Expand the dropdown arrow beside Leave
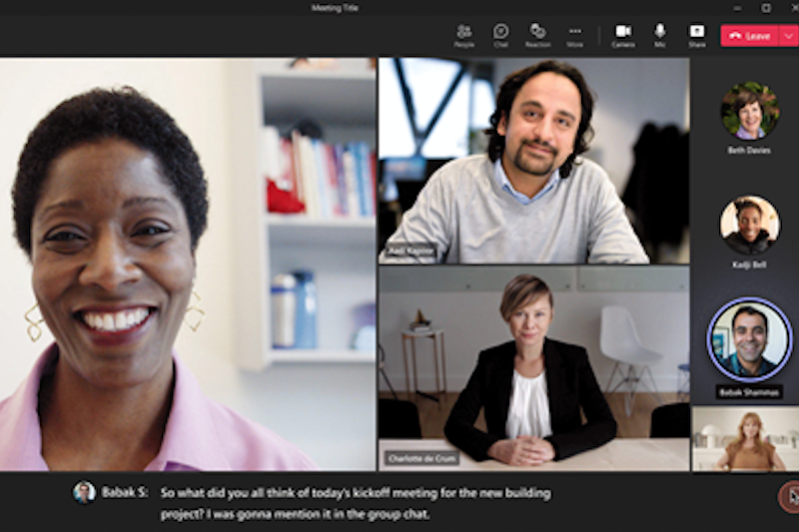The image size is (799, 532). click(x=788, y=36)
